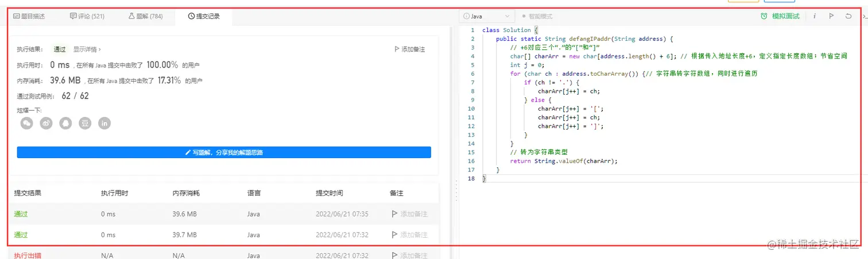
Task: Open the 题解 (784) tab
Action: tap(146, 17)
